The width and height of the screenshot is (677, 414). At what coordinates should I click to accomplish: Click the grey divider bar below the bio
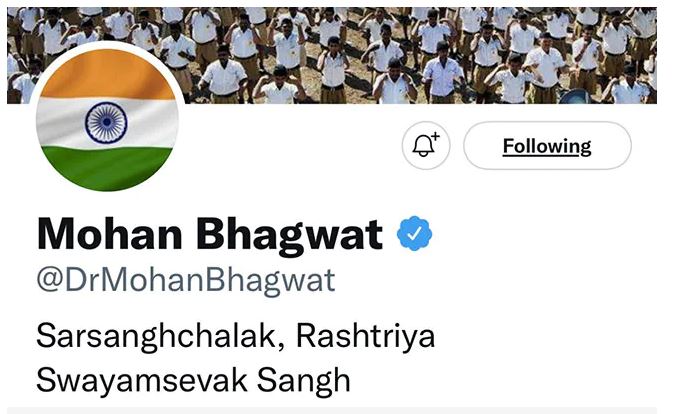click(332, 410)
